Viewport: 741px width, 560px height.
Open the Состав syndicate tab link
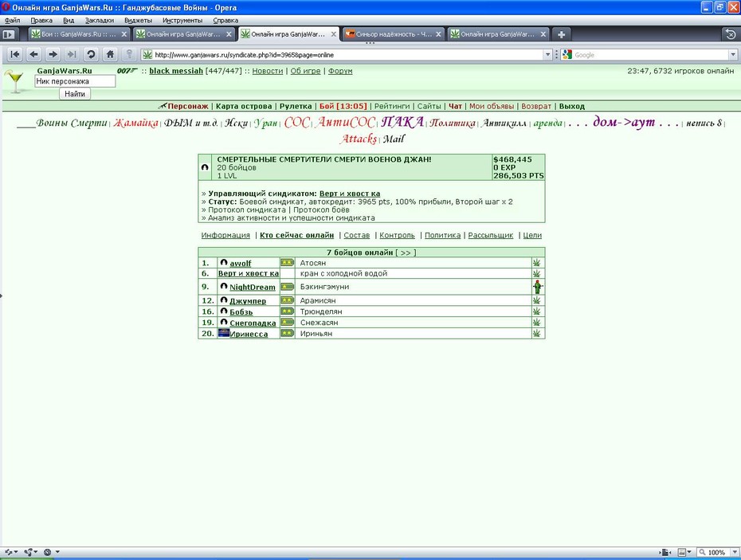pos(357,235)
